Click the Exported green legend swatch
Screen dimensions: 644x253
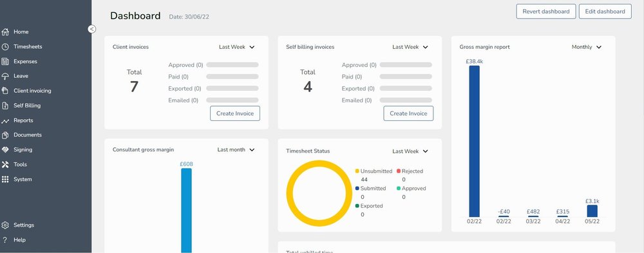357,206
